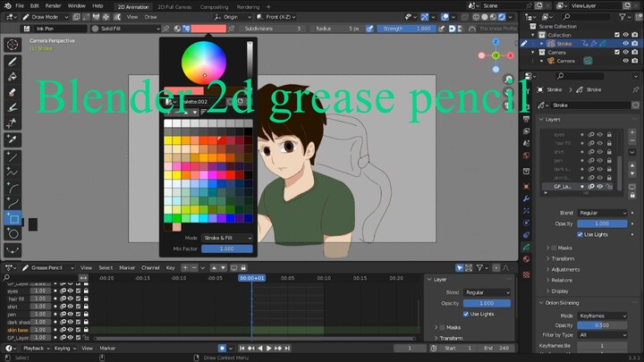Hide the Camera object in outliner

click(626, 61)
